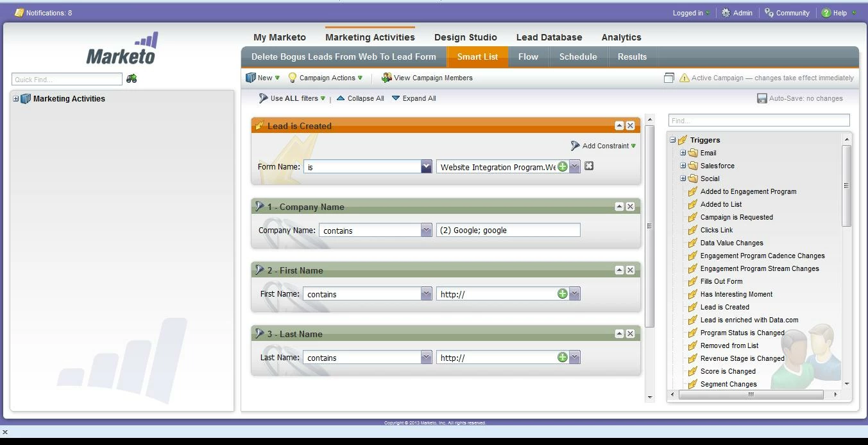Screen dimensions: 868x445
Task: Close the Lead is Created trigger
Action: pyautogui.click(x=630, y=126)
